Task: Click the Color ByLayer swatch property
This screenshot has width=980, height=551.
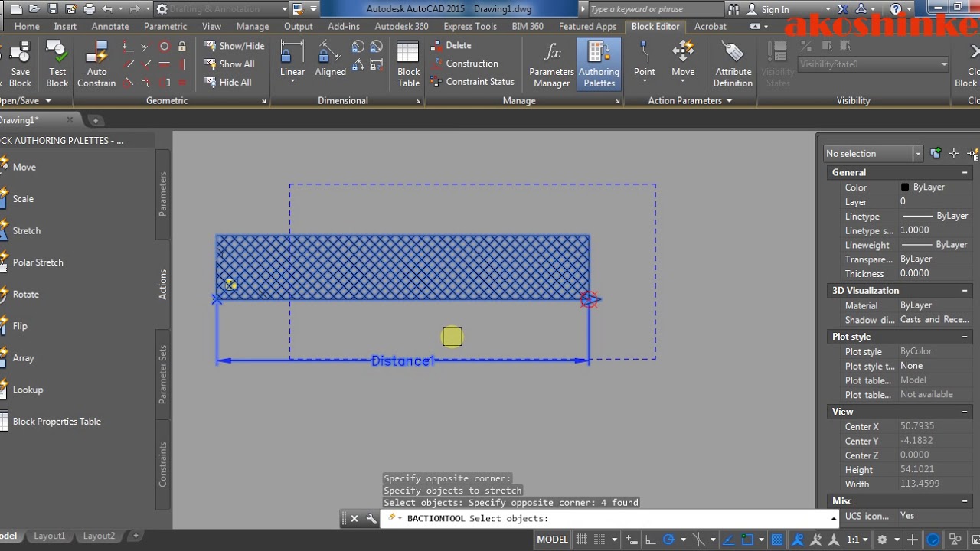Action: click(x=905, y=187)
